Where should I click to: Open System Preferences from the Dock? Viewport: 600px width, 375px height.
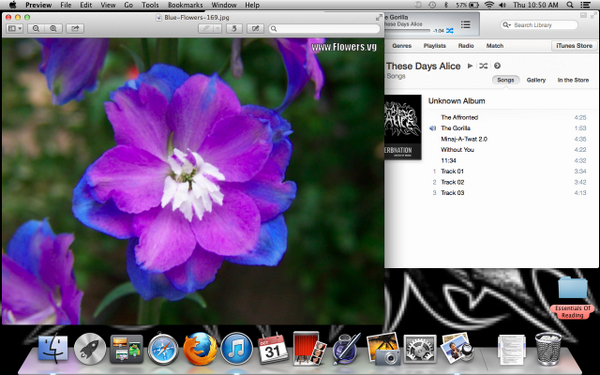[420, 349]
